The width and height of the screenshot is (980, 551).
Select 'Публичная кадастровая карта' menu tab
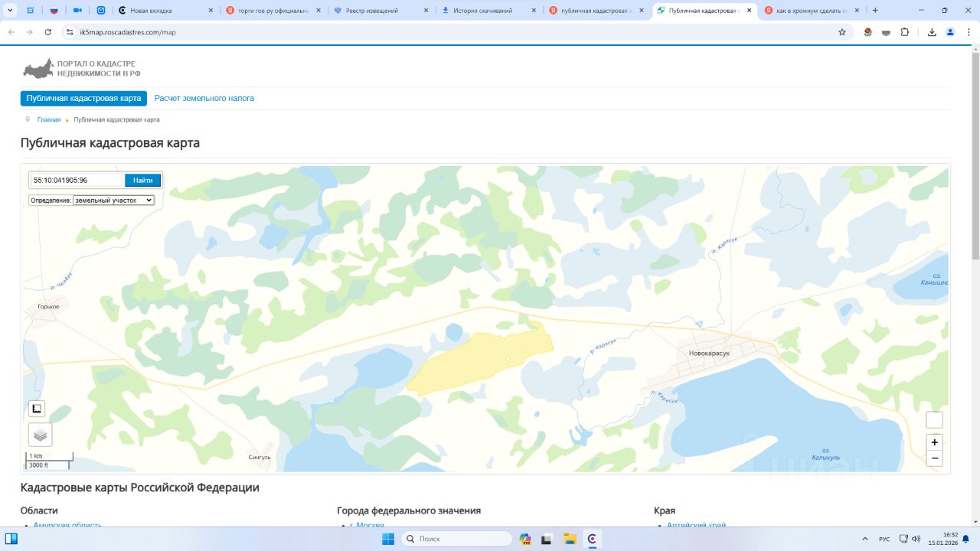(x=83, y=99)
